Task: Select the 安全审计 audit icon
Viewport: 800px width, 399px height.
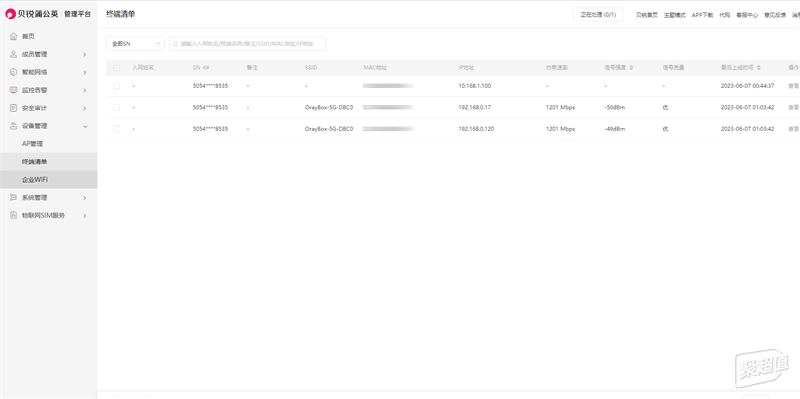Action: tap(13, 108)
